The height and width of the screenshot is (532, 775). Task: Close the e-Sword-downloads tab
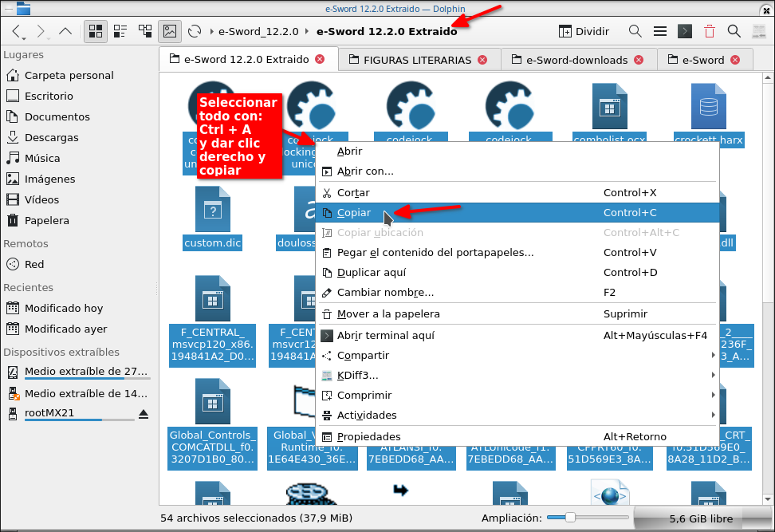(639, 60)
